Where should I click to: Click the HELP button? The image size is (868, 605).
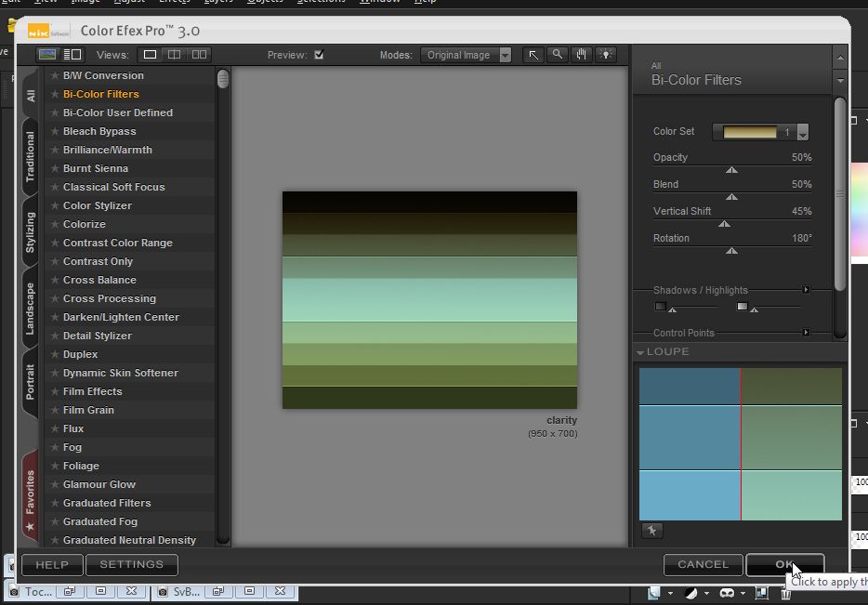tap(52, 565)
